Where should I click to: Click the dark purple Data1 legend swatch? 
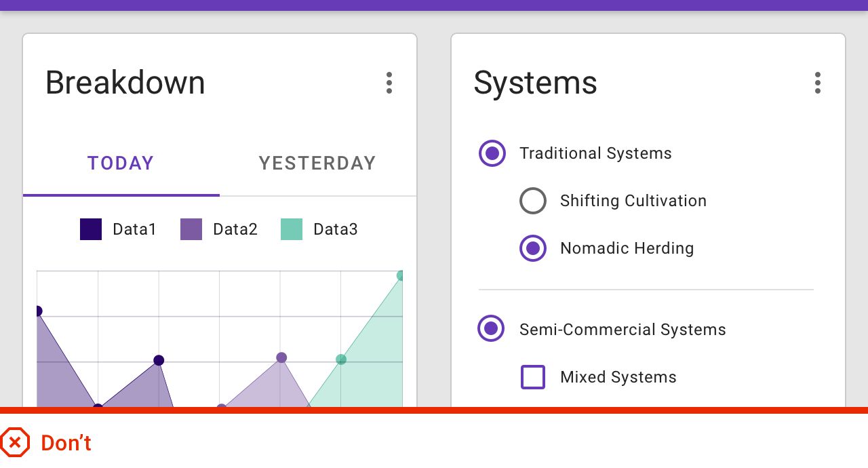91,229
